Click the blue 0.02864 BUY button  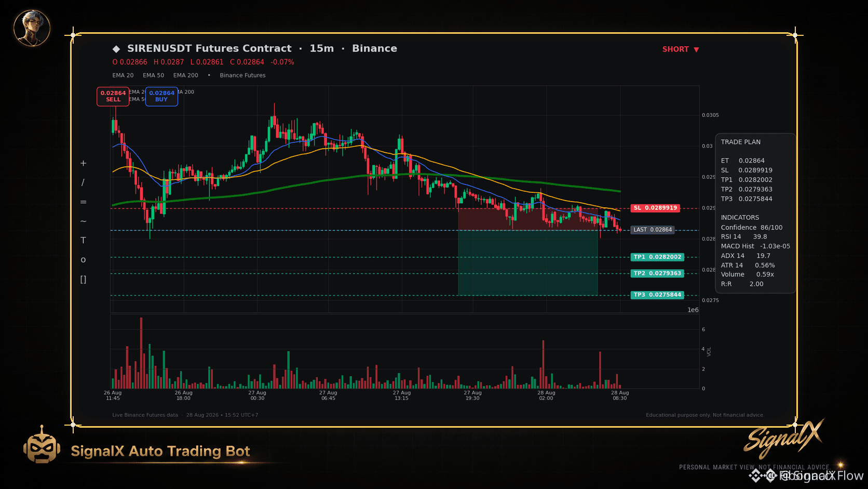tap(161, 96)
